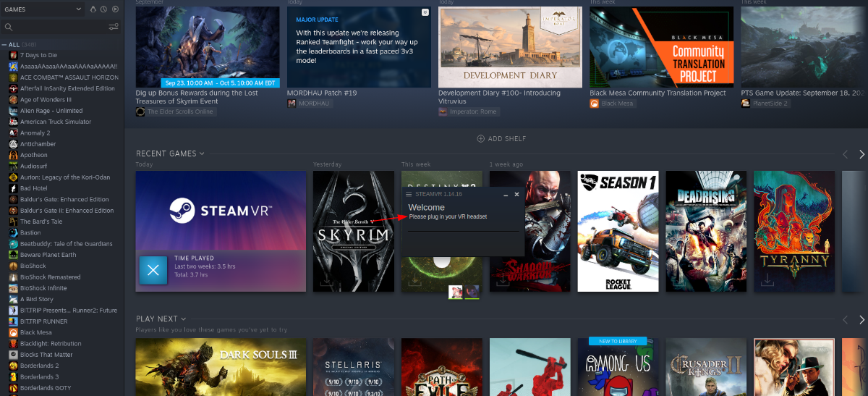Screen dimensions: 868x396
Task: Close the SteamVR status window
Action: 516,194
